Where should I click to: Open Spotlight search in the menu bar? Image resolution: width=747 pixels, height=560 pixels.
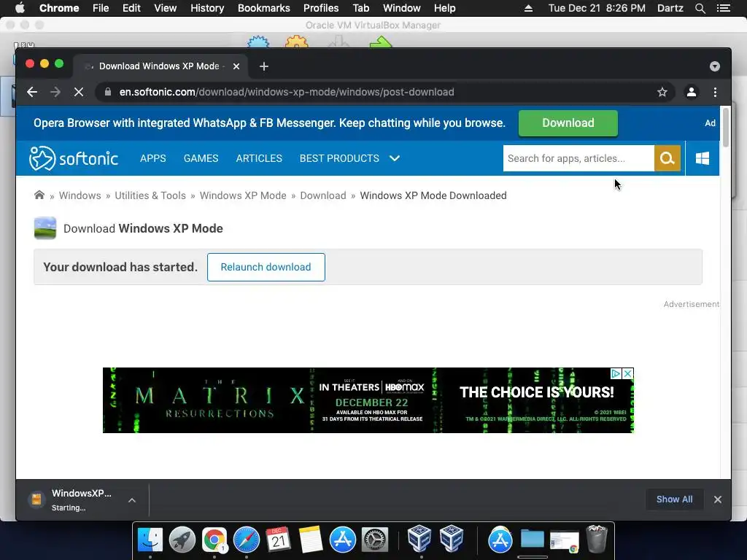coord(700,8)
